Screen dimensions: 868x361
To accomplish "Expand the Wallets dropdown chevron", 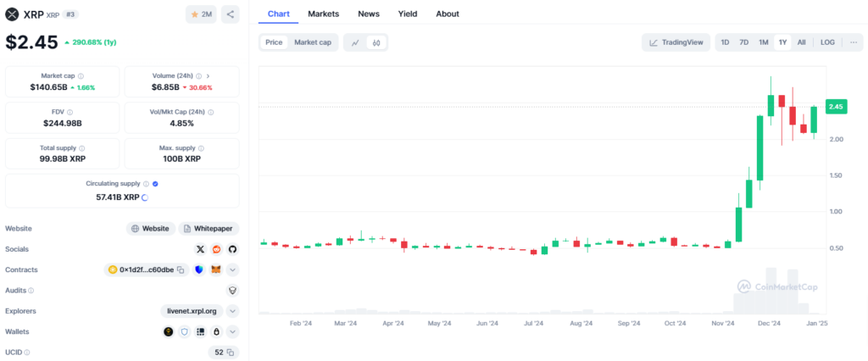I will 232,331.
